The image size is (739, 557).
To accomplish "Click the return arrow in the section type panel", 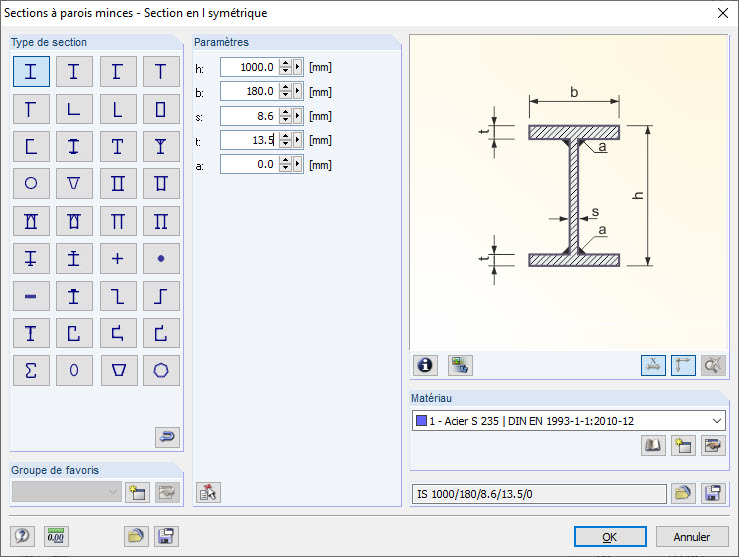I will (x=167, y=437).
